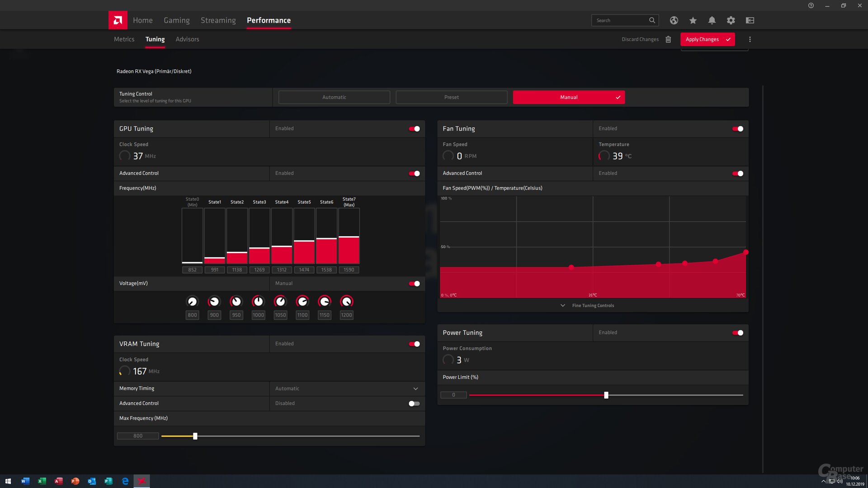The height and width of the screenshot is (488, 868).
Task: Toggle GPU Tuning enabled switch
Action: click(x=414, y=129)
